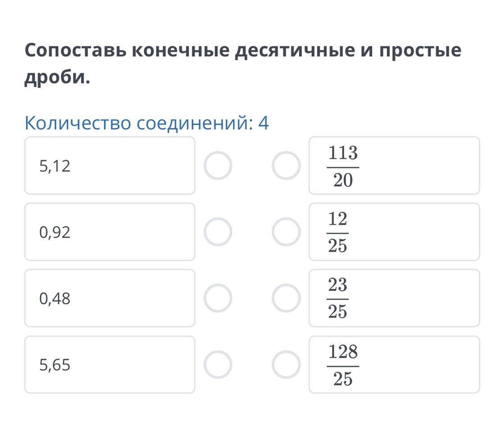This screenshot has height=430, width=504.
Task: Click the 0,92 decimal card
Action: (110, 232)
